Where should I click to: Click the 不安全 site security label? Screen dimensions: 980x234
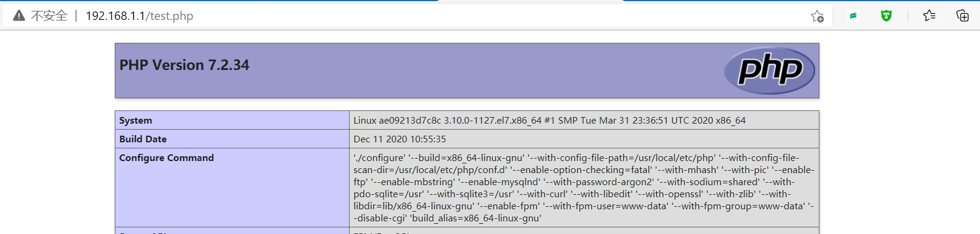pos(49,16)
